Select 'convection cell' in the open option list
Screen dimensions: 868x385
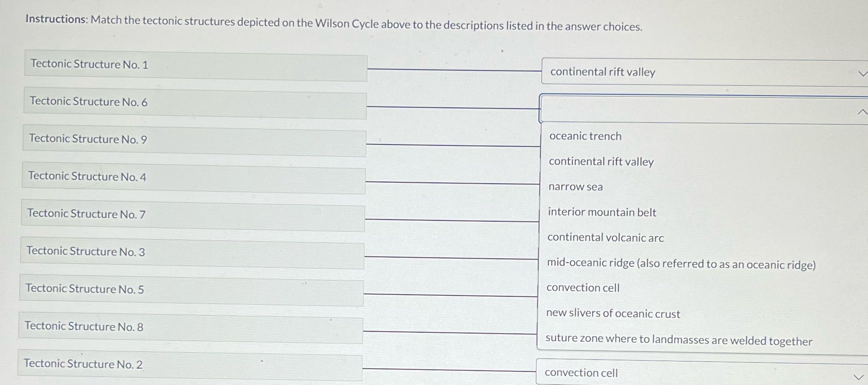click(x=582, y=288)
